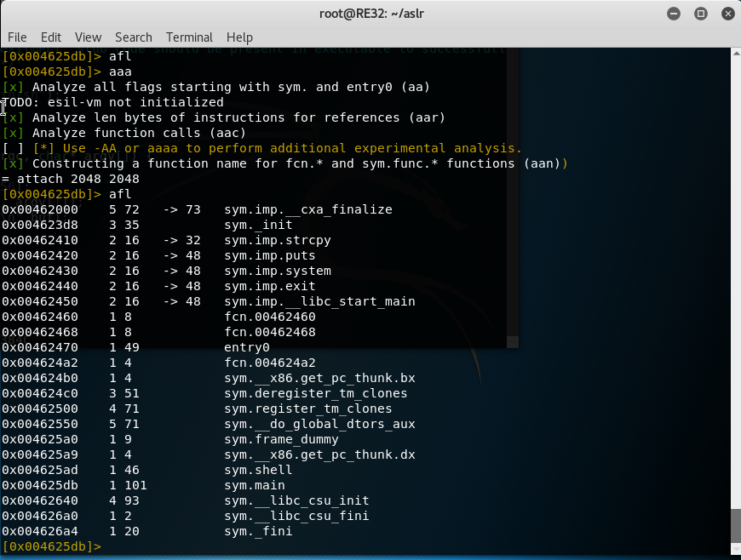Screen dimensions: 741x560
Task: Click the sym.imp.__libc_start_main entry
Action: 319,301
